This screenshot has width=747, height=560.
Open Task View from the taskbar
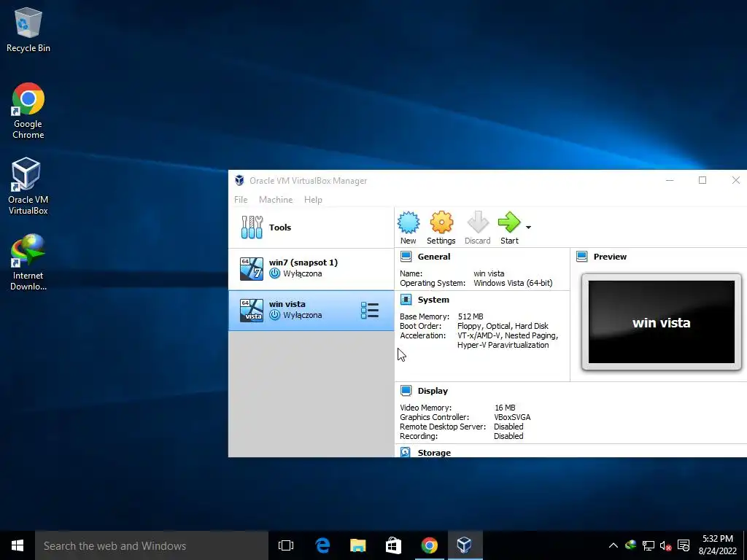[x=286, y=545]
